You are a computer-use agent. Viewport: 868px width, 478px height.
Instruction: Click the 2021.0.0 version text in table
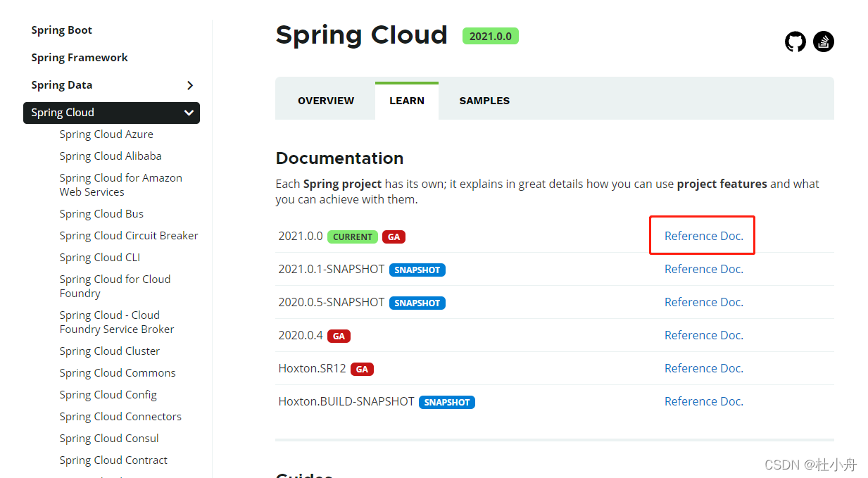[301, 236]
